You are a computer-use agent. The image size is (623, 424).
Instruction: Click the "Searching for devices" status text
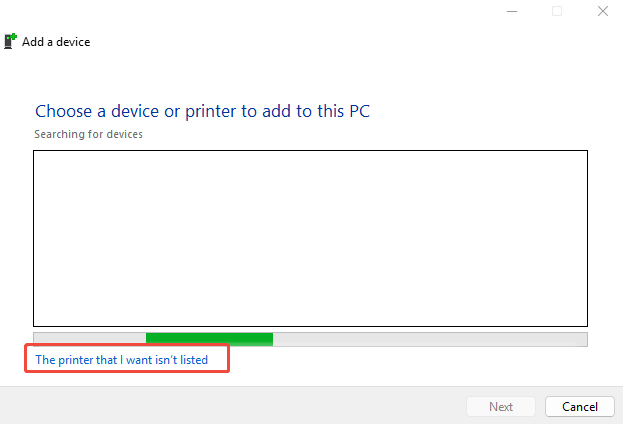click(88, 134)
